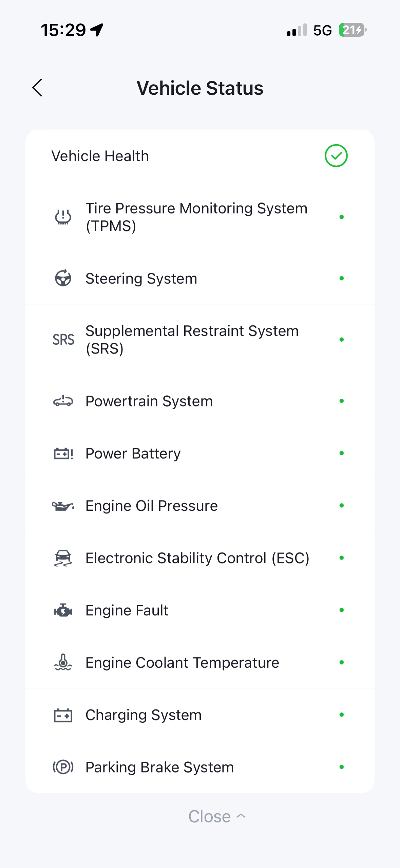Select the engine oil can icon
Screen dimensions: 400x868
(x=63, y=506)
